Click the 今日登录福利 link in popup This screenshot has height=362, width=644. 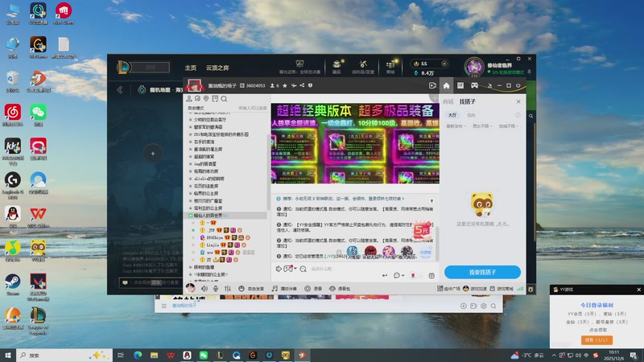pyautogui.click(x=597, y=305)
